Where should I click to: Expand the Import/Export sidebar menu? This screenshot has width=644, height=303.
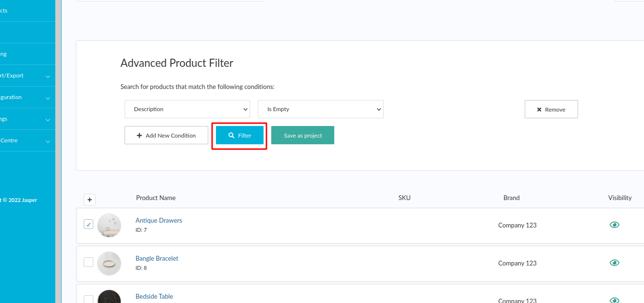tap(48, 76)
